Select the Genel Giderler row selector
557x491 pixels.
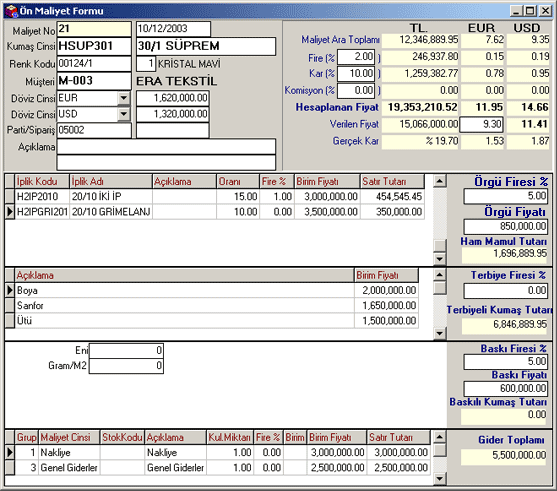point(10,468)
